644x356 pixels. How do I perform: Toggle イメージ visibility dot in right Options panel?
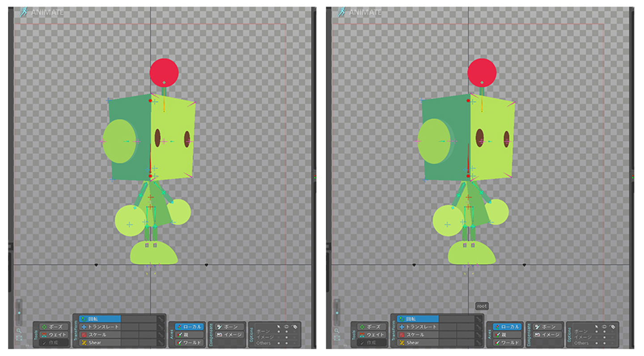tap(605, 337)
